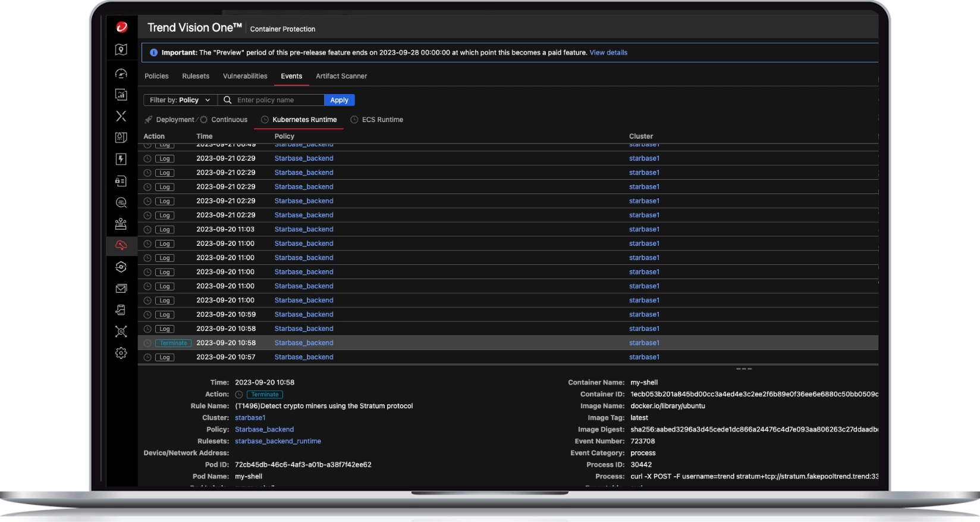Open the gauge speedometer sidebar icon
Viewport: 980px width, 522px height.
tap(121, 73)
